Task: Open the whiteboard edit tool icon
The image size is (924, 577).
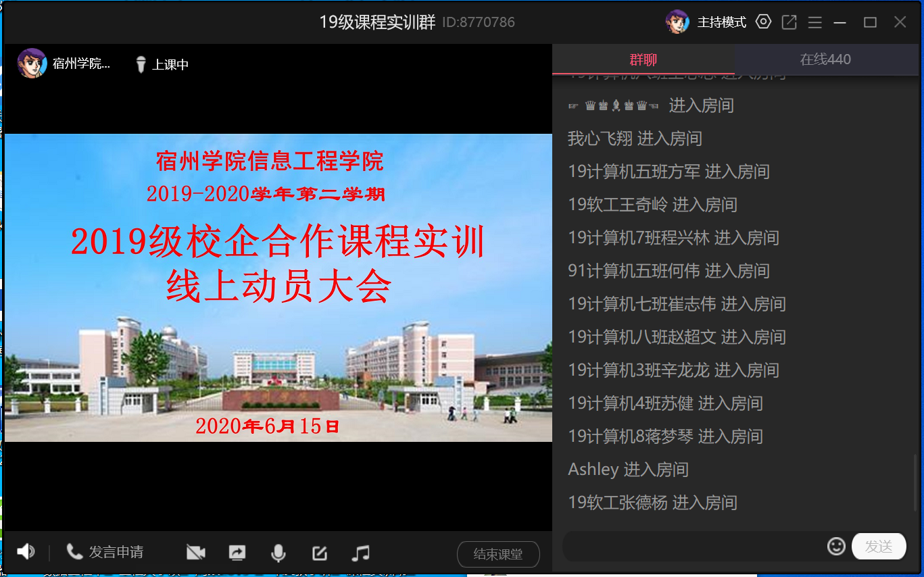Action: tap(320, 553)
